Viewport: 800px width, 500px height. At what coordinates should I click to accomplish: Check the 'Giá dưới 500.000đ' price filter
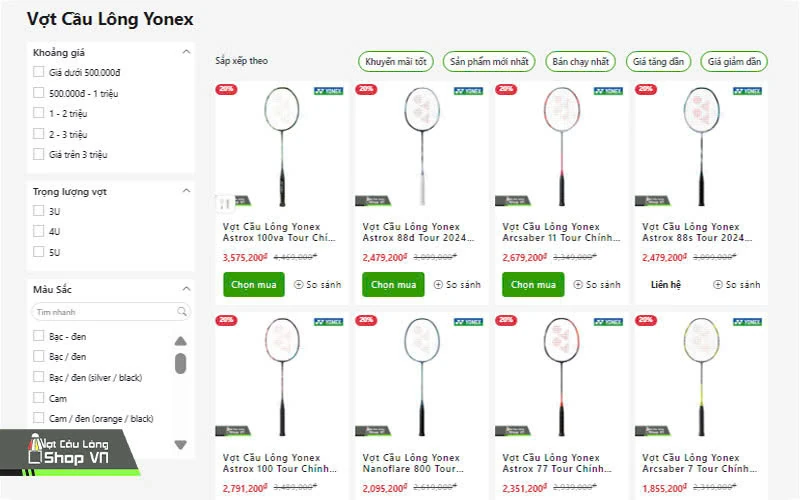(38, 72)
